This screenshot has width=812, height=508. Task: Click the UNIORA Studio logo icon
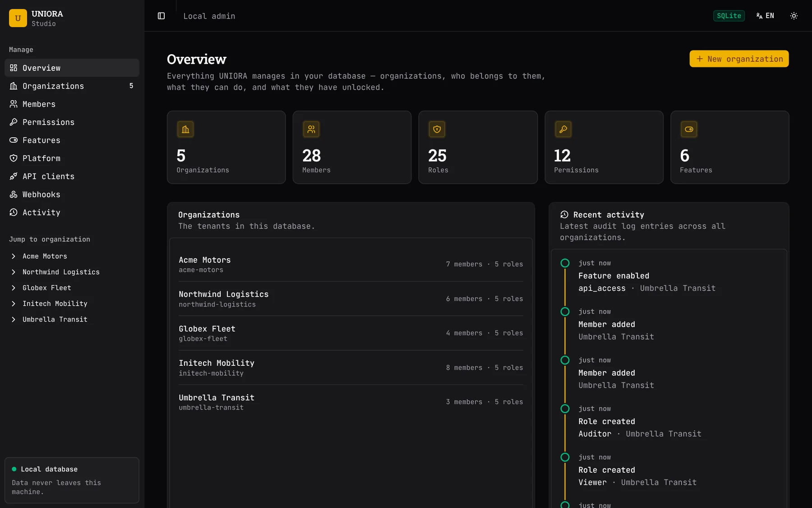[18, 18]
